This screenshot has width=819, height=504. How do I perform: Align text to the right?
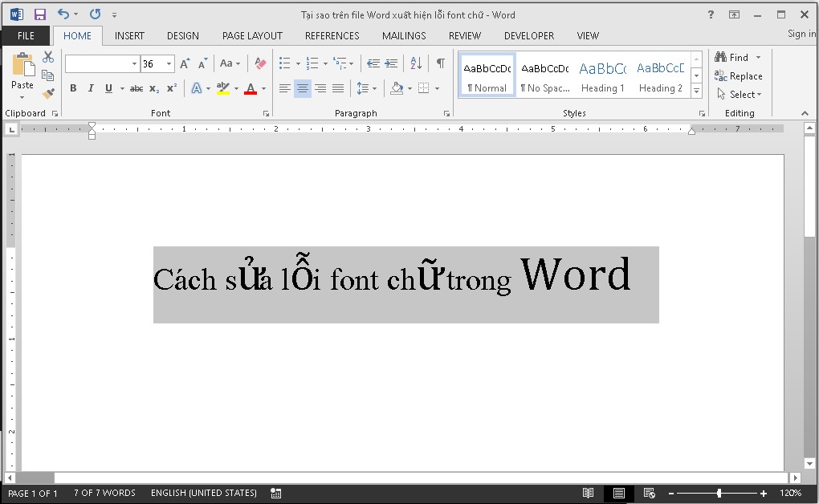click(320, 88)
